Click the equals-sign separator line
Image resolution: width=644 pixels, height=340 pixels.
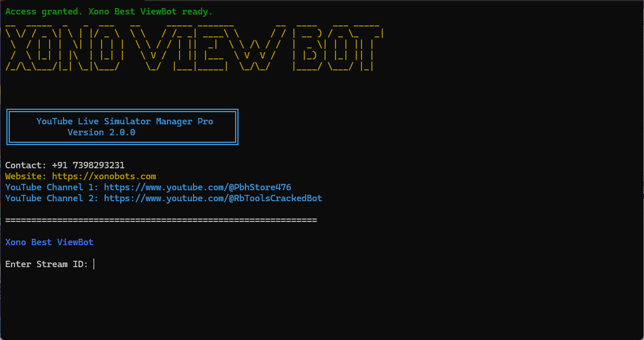pyautogui.click(x=161, y=220)
